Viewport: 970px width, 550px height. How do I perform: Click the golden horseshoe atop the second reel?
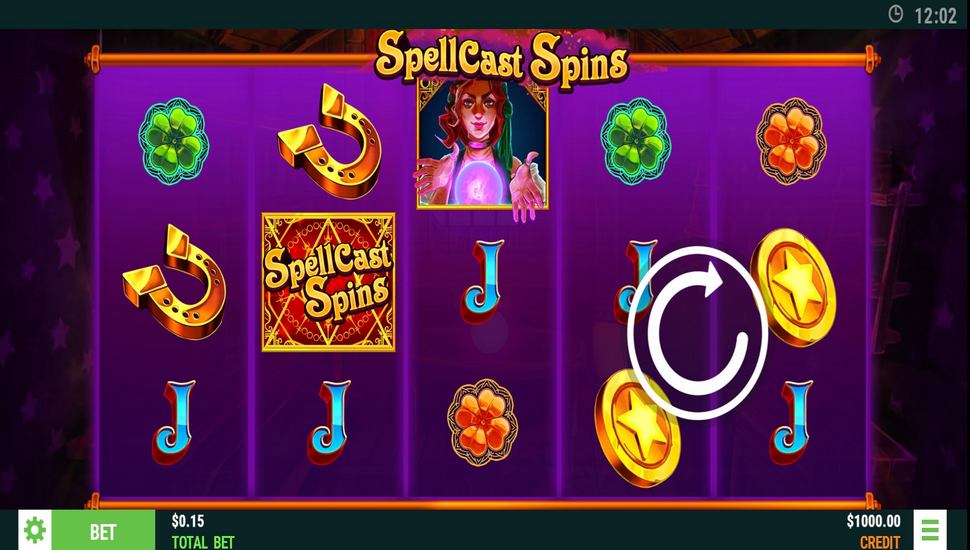[x=329, y=141]
